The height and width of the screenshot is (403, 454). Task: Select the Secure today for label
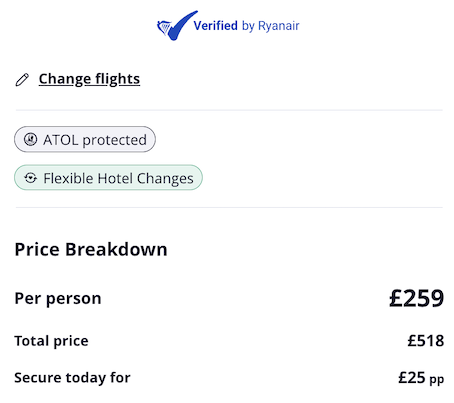pyautogui.click(x=72, y=378)
